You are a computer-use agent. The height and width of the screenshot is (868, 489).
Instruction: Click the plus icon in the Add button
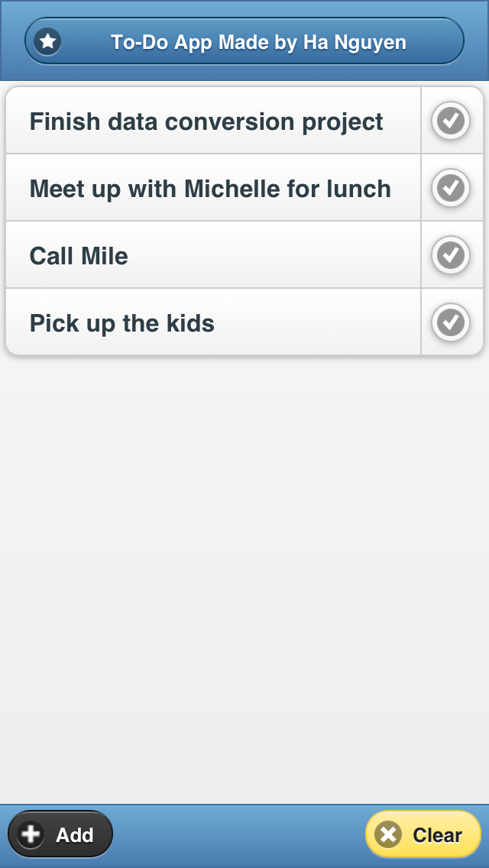pyautogui.click(x=31, y=834)
